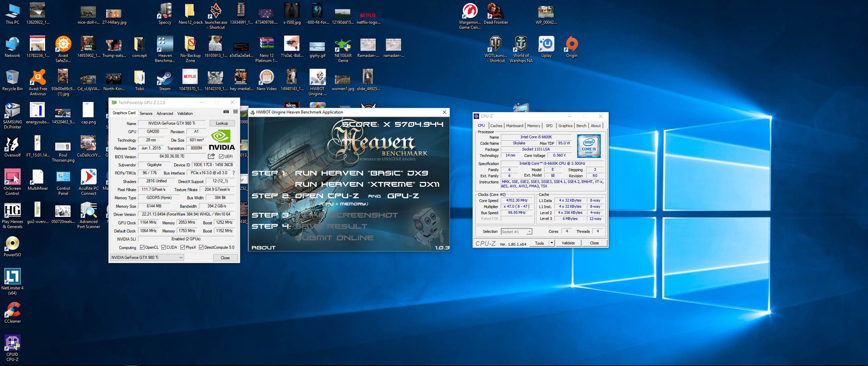Open the Uplay desktop icon
This screenshot has width=868, height=366.
(x=546, y=47)
